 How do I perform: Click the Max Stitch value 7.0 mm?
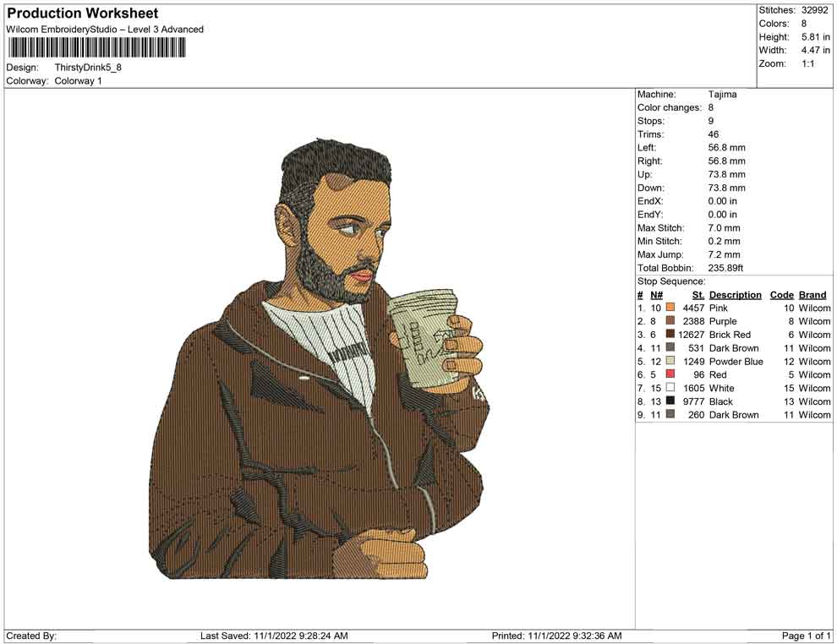tap(724, 228)
